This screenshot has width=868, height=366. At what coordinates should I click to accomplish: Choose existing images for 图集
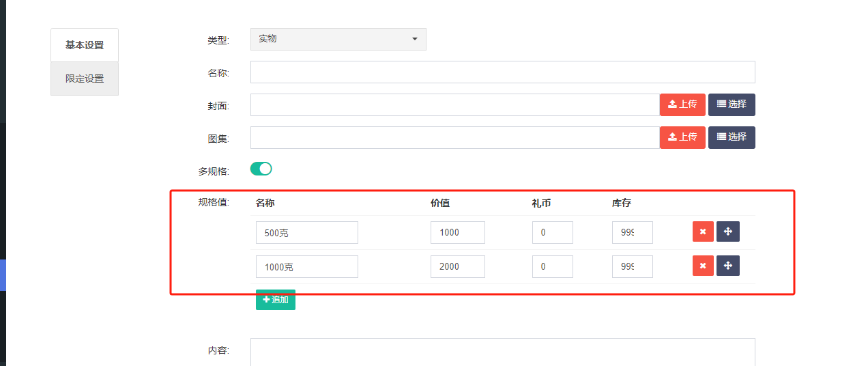click(732, 137)
